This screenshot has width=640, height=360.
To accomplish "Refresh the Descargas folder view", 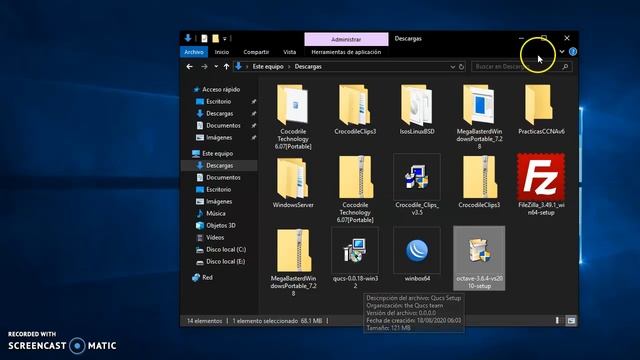I will pos(461,67).
